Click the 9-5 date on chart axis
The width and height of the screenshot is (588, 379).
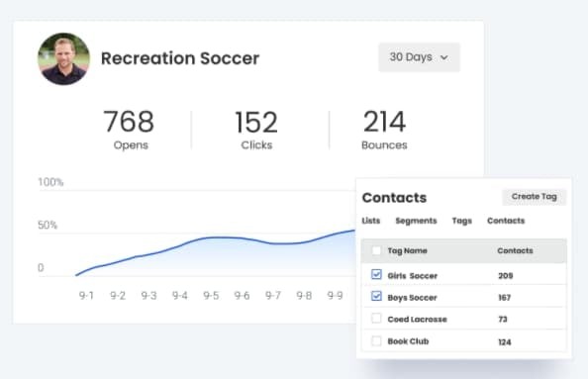pos(211,296)
